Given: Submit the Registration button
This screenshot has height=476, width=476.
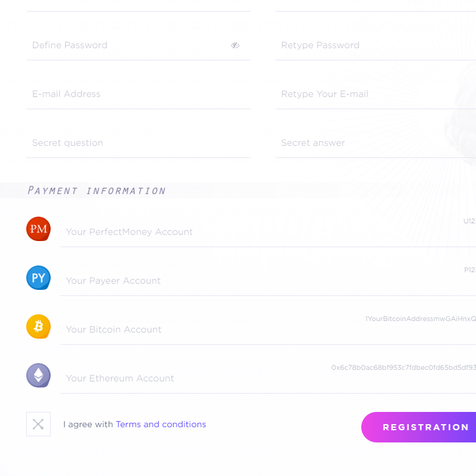Looking at the screenshot, I should [419, 427].
